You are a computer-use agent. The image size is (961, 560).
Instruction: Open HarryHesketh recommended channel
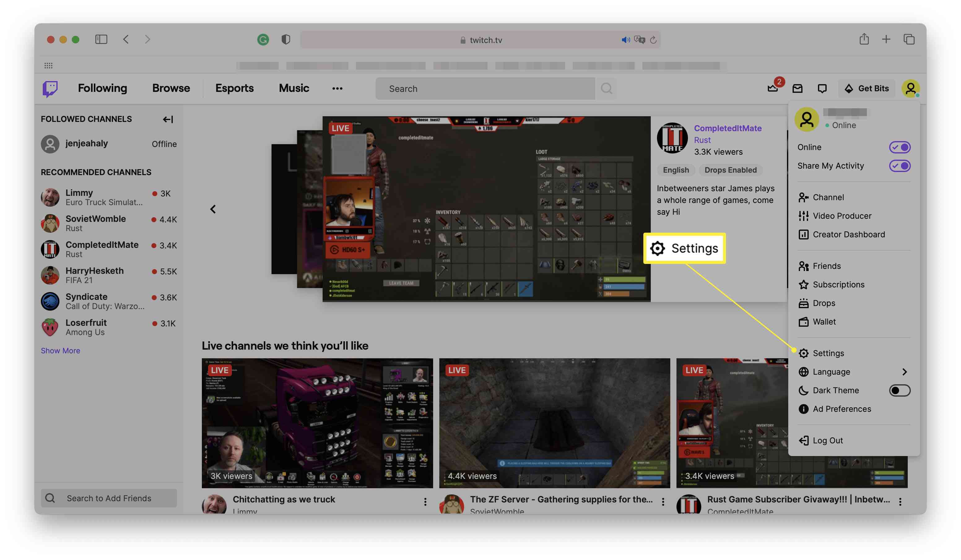click(109, 275)
